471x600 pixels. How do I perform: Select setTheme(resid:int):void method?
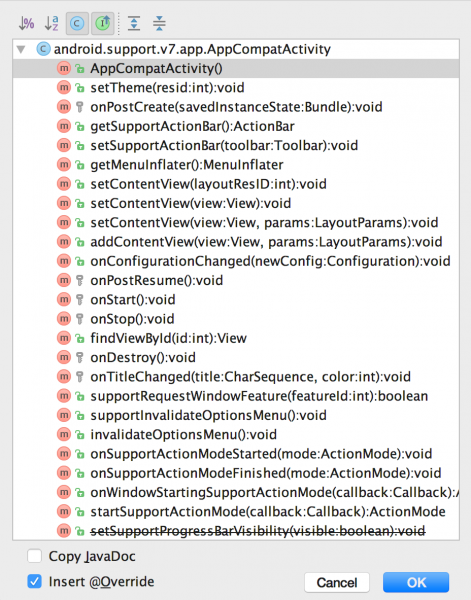point(236,88)
